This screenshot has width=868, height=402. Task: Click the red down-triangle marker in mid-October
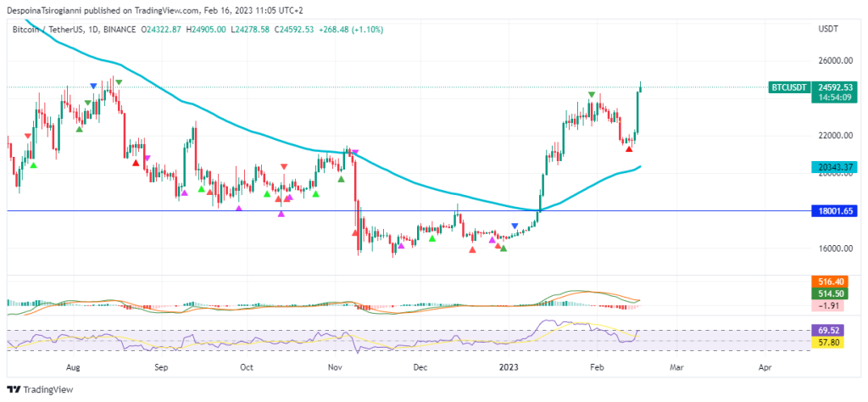pos(283,167)
